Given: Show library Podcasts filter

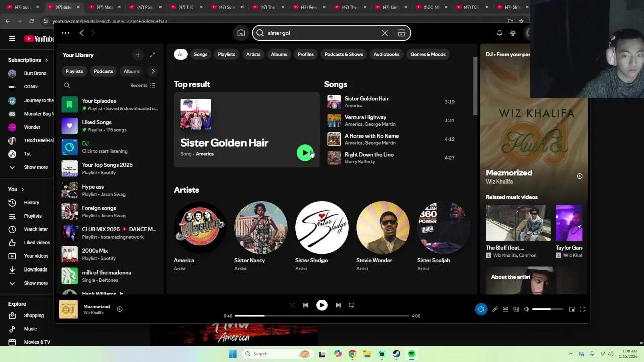Looking at the screenshot, I should (103, 71).
